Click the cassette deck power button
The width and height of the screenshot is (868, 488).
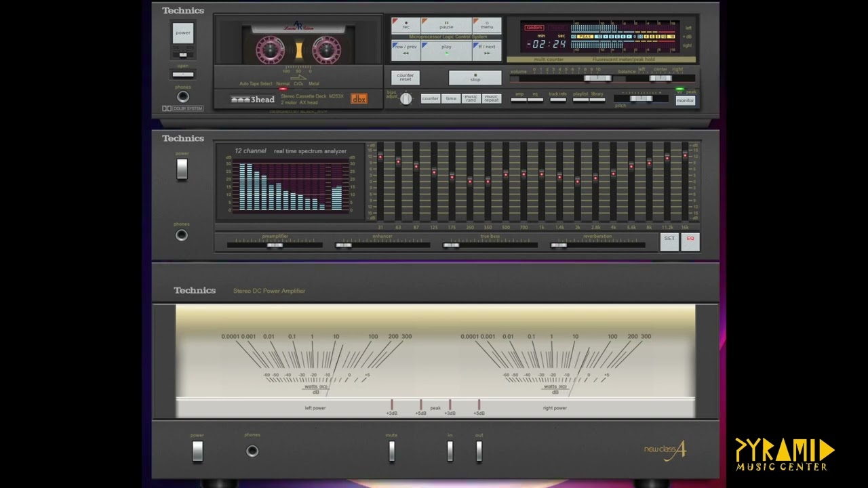pos(183,33)
